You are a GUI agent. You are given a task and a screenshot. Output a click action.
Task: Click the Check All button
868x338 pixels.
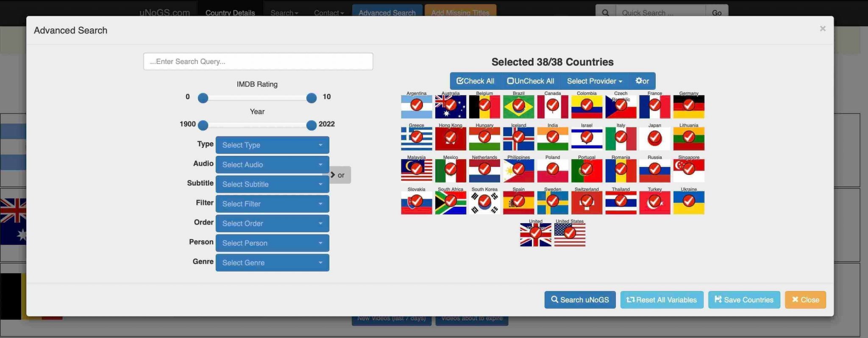[475, 81]
